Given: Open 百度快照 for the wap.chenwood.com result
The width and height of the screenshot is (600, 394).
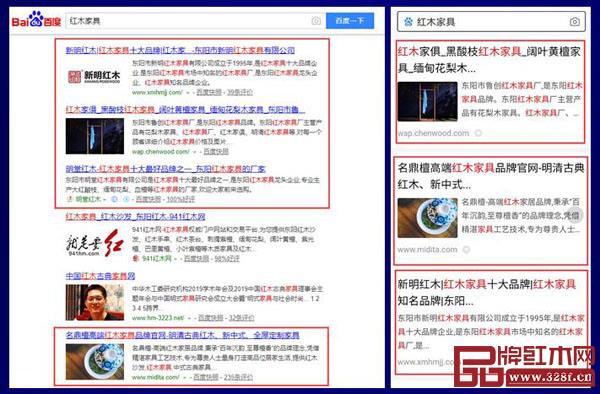Looking at the screenshot, I should (x=216, y=151).
